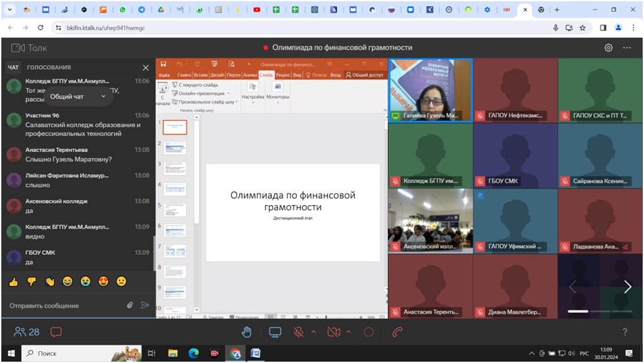Start screen sharing with the monitor icon

pyautogui.click(x=275, y=332)
